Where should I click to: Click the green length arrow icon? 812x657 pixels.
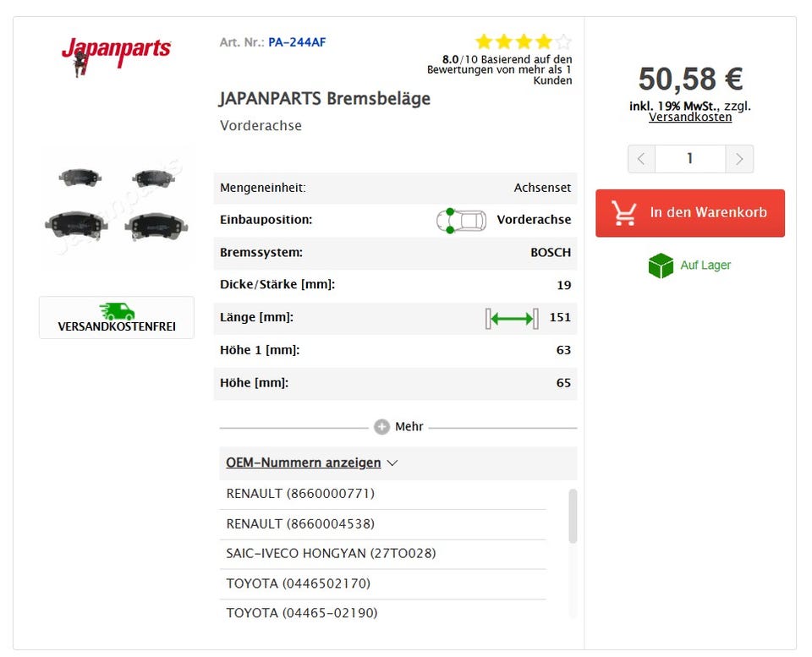tap(512, 319)
